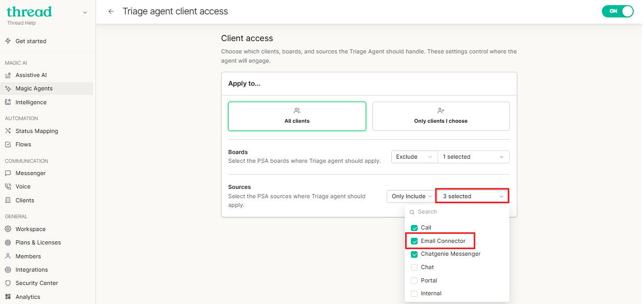Uncheck the Call source checkbox
Image resolution: width=644 pixels, height=304 pixels.
(x=414, y=228)
